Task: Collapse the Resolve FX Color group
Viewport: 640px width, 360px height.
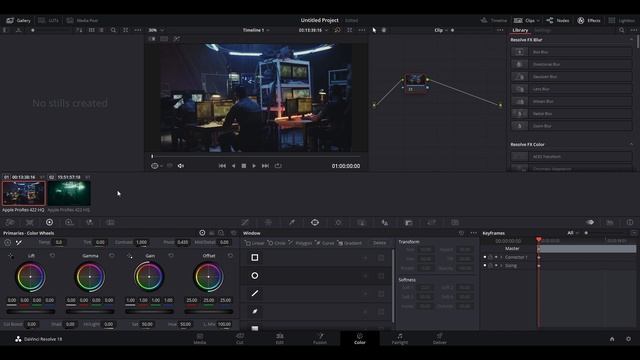Action: pos(631,144)
